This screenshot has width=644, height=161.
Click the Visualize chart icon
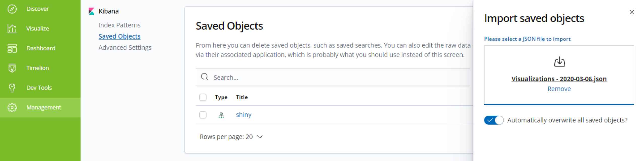click(12, 29)
